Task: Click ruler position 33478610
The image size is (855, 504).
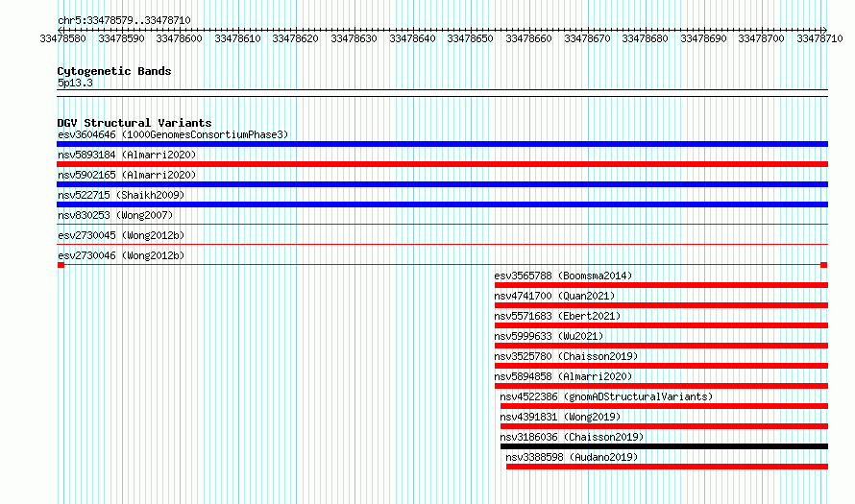Action: pos(237,38)
